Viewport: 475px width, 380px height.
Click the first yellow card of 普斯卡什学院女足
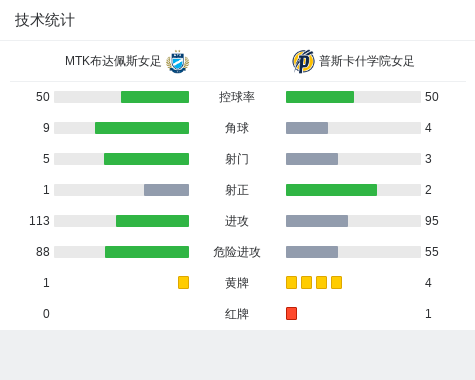tap(291, 282)
